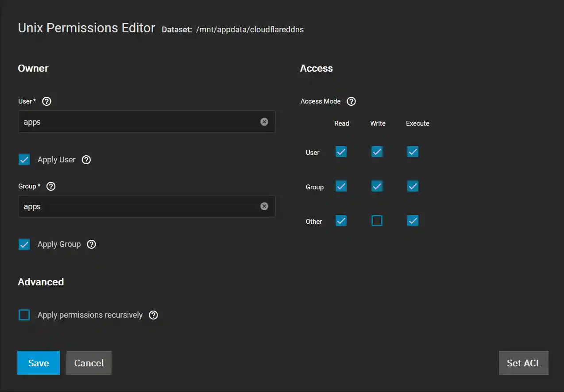The image size is (564, 392).
Task: Disable the Apply User checkbox
Action: pyautogui.click(x=24, y=159)
